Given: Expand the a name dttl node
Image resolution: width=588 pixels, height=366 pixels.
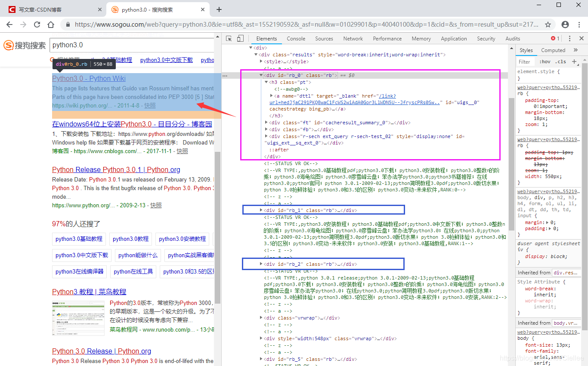Looking at the screenshot, I should [x=271, y=96].
